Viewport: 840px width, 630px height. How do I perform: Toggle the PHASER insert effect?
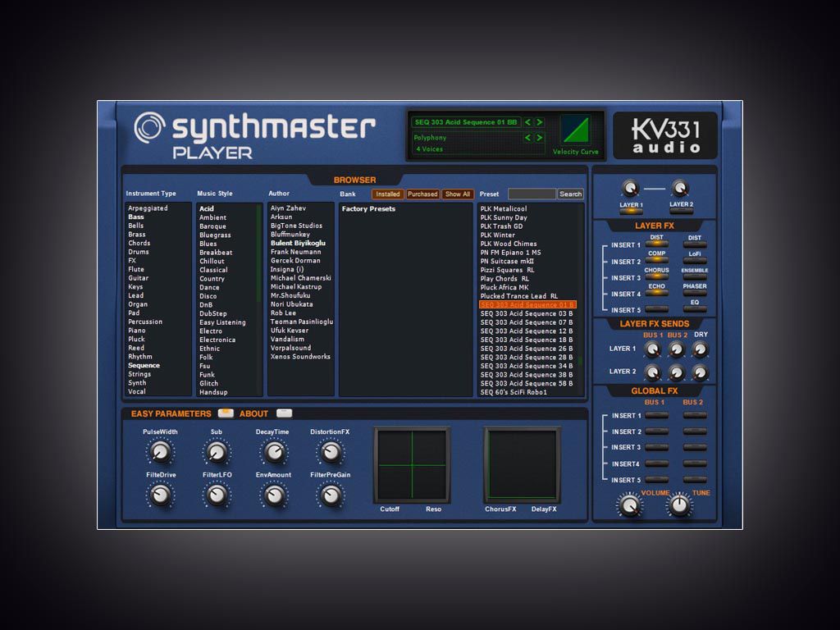pyautogui.click(x=695, y=293)
